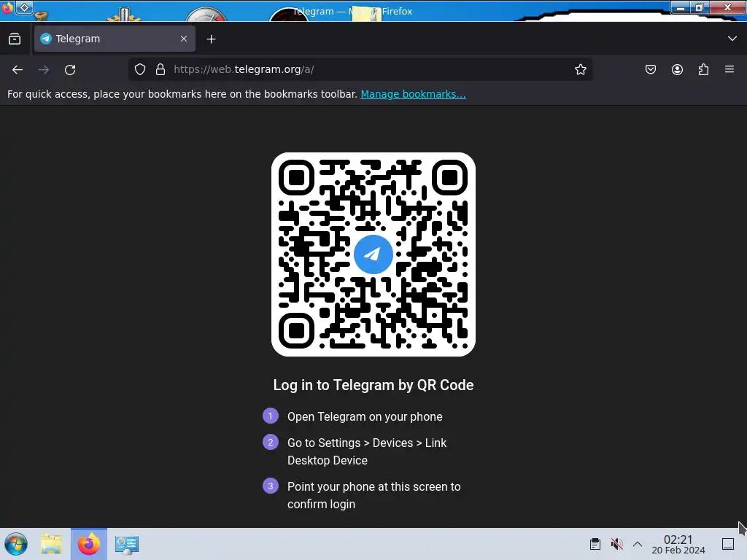Click the show desktop button in taskbar
The image size is (747, 560).
tap(728, 544)
